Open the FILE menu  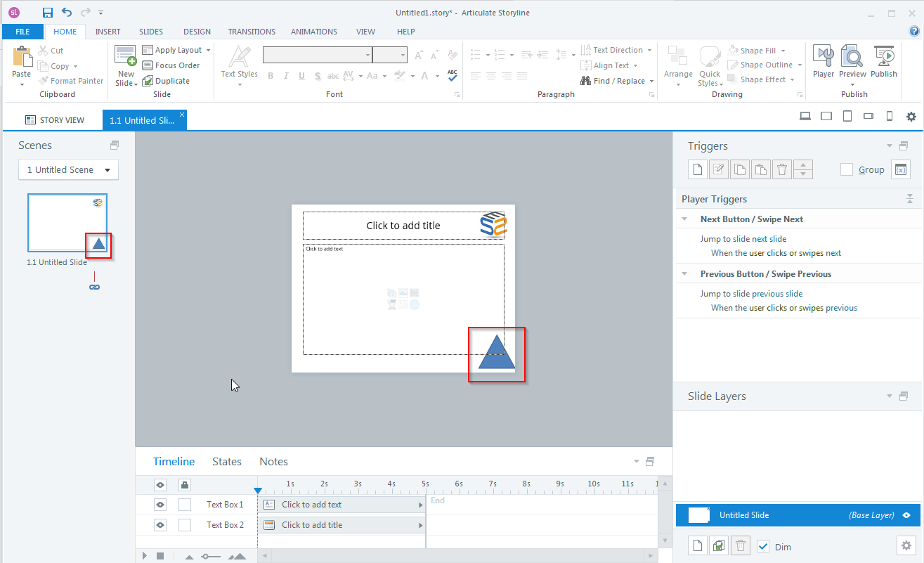(x=22, y=32)
